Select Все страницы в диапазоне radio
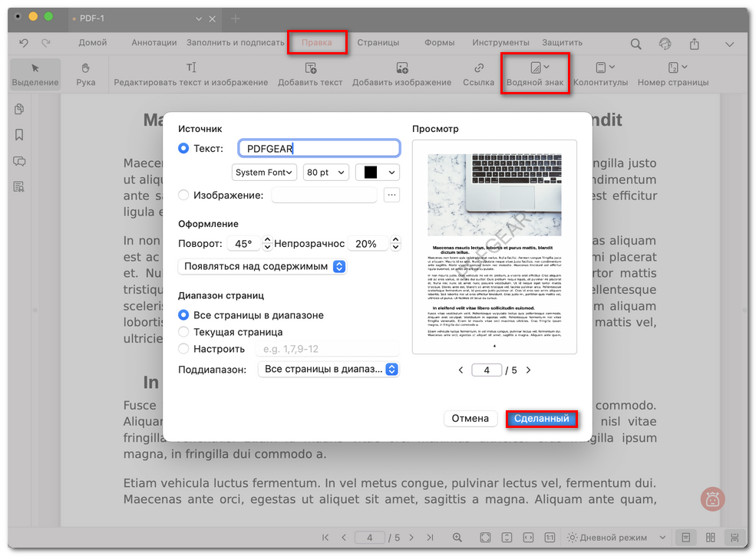 [x=183, y=315]
